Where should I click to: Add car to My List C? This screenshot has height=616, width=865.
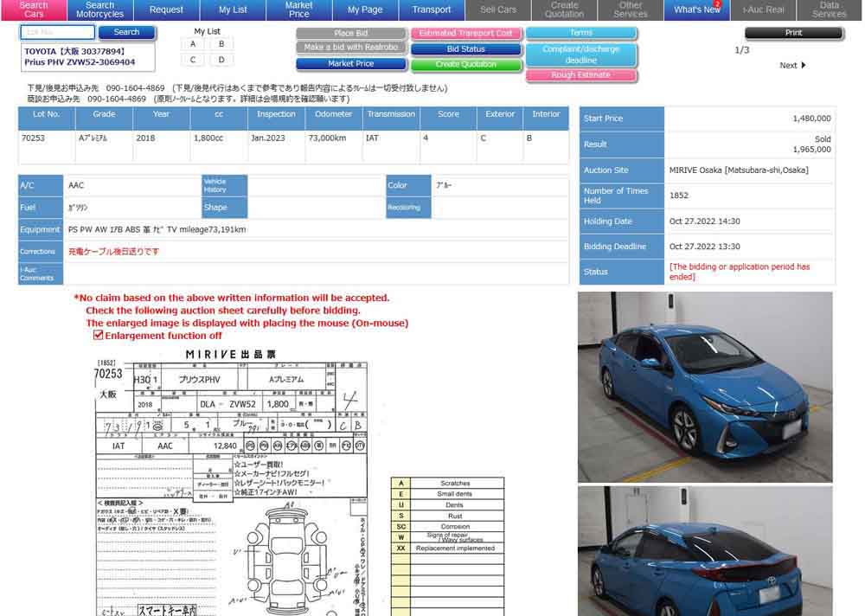193,60
